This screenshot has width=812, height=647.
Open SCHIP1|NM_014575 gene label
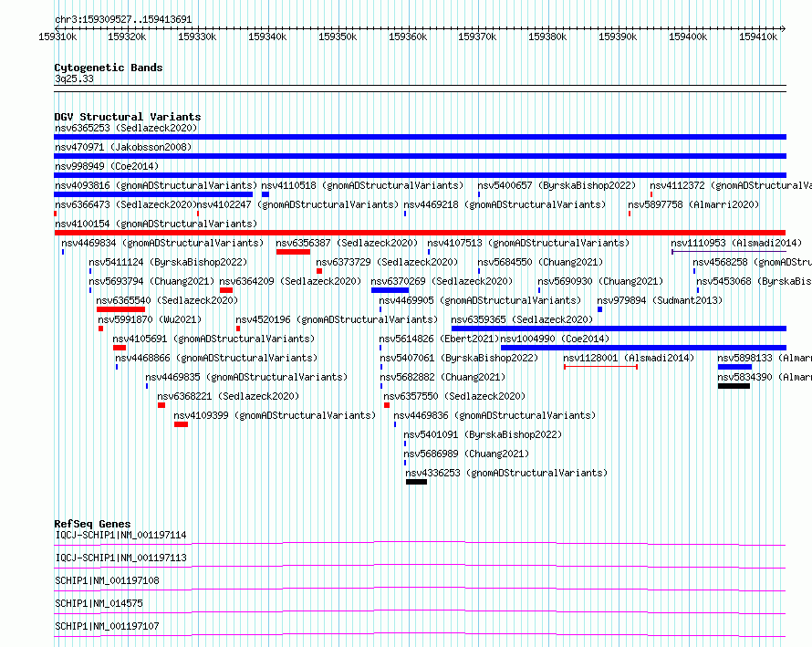tap(99, 603)
